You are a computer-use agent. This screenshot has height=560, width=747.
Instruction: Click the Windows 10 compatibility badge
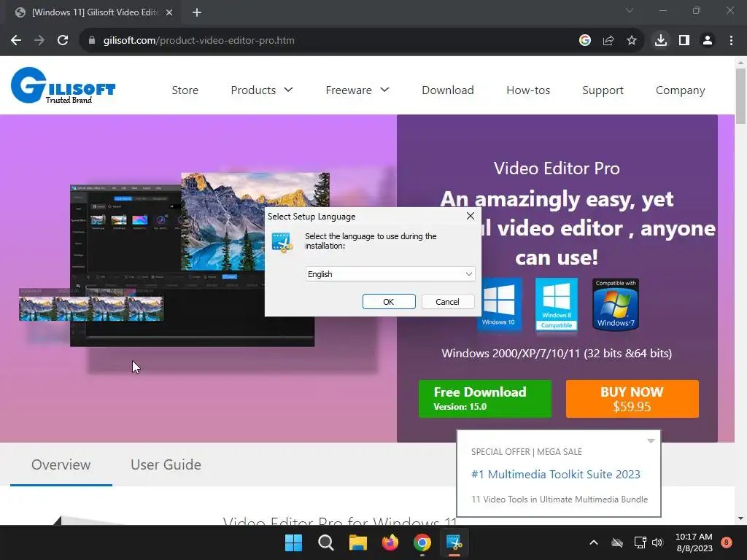(498, 304)
